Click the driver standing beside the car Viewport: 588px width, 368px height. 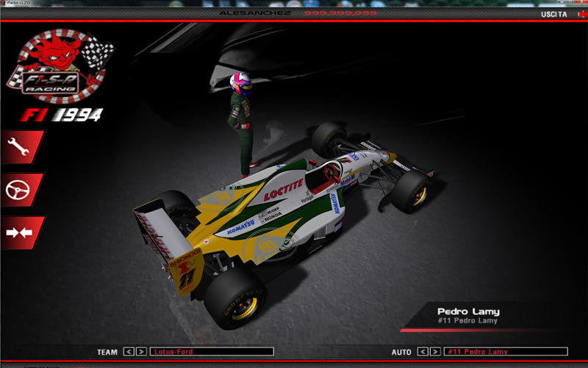point(240,118)
